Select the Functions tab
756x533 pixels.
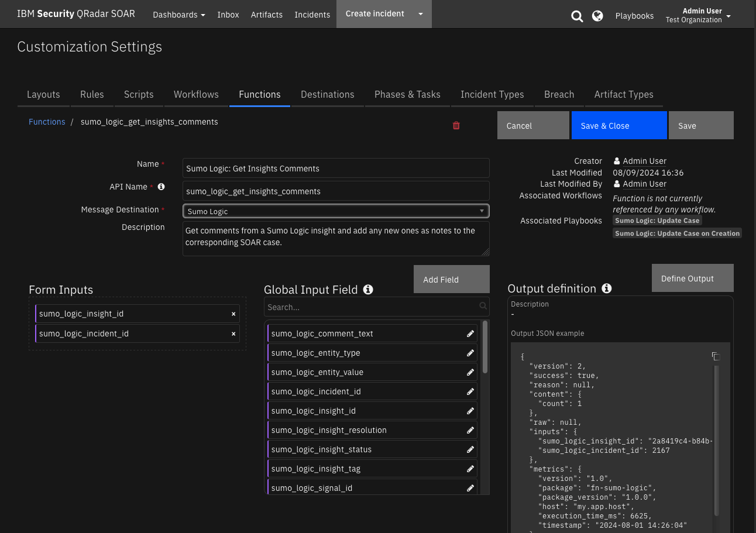pyautogui.click(x=260, y=94)
